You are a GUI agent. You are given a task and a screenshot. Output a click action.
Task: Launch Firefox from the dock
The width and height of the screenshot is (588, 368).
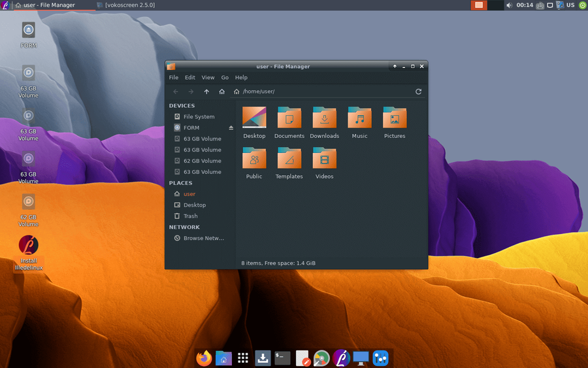coord(204,358)
